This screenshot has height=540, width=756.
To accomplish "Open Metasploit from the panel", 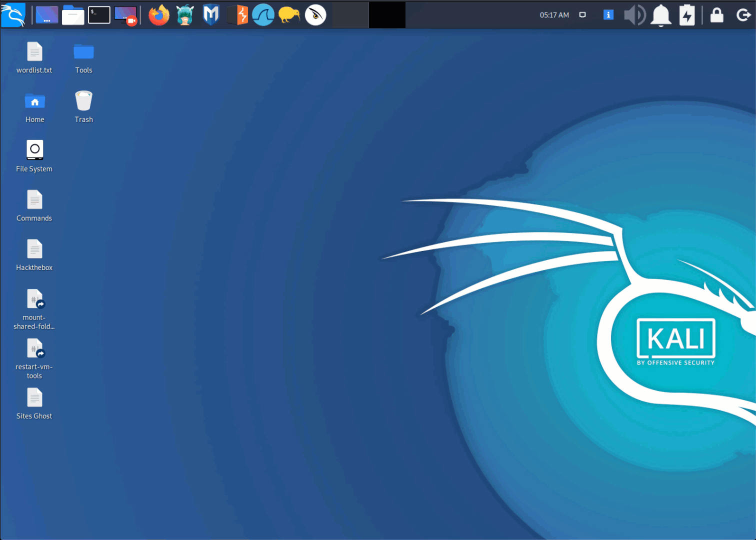I will point(211,15).
